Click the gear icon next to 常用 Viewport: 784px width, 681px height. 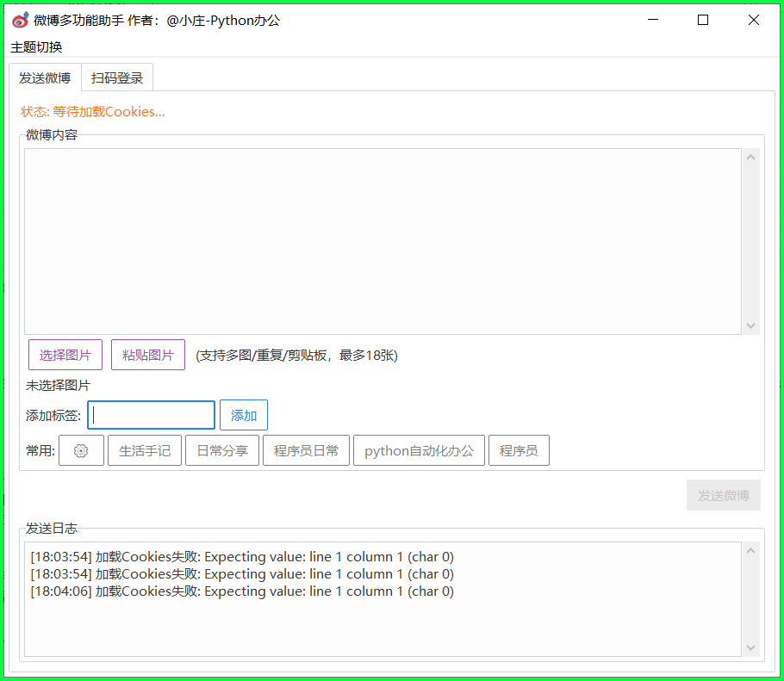[81, 450]
